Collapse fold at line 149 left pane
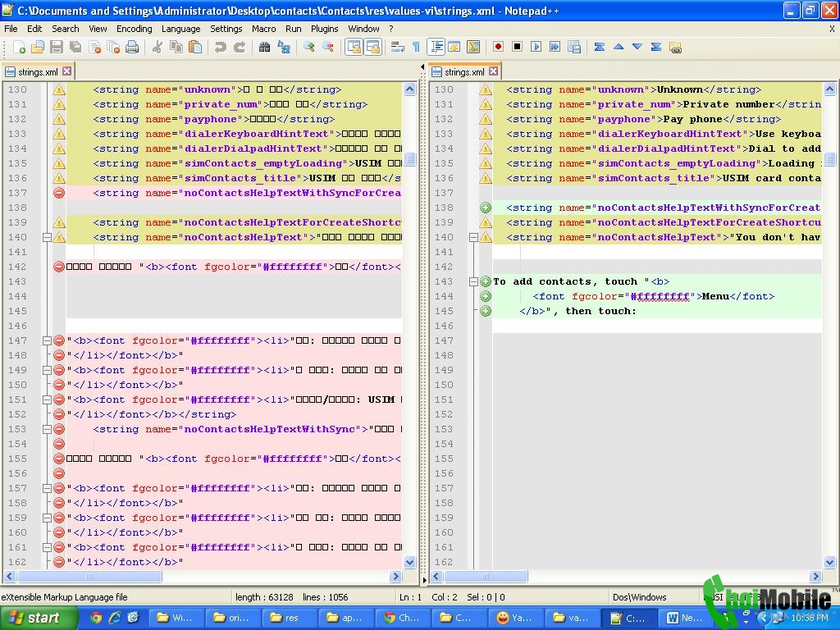This screenshot has height=630, width=840. pos(47,370)
